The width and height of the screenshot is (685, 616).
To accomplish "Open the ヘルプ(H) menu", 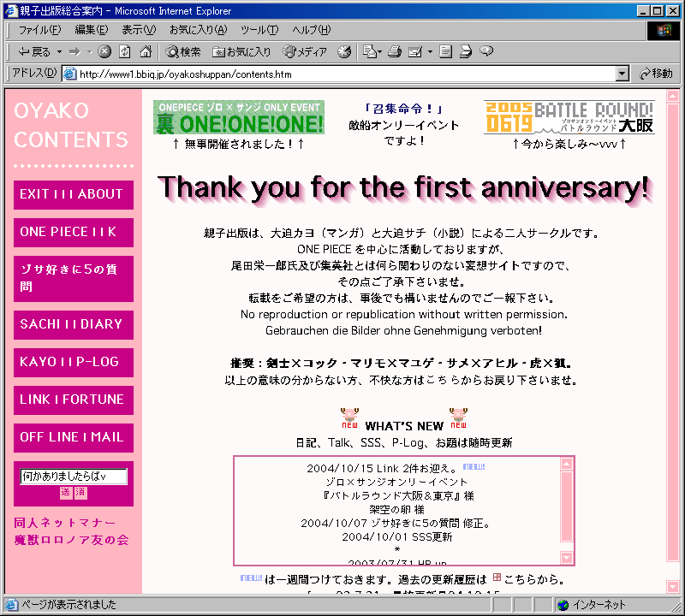I will tap(311, 30).
